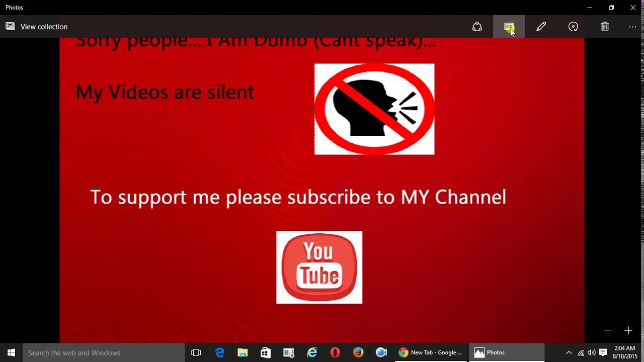
Task: Delete the photo with the trash icon
Action: point(605,27)
